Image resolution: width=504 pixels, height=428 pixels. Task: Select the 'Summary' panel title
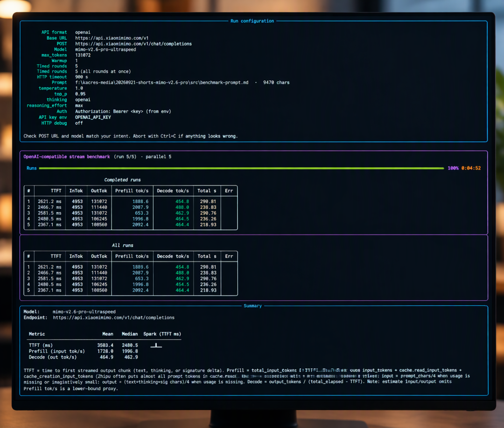pos(252,306)
